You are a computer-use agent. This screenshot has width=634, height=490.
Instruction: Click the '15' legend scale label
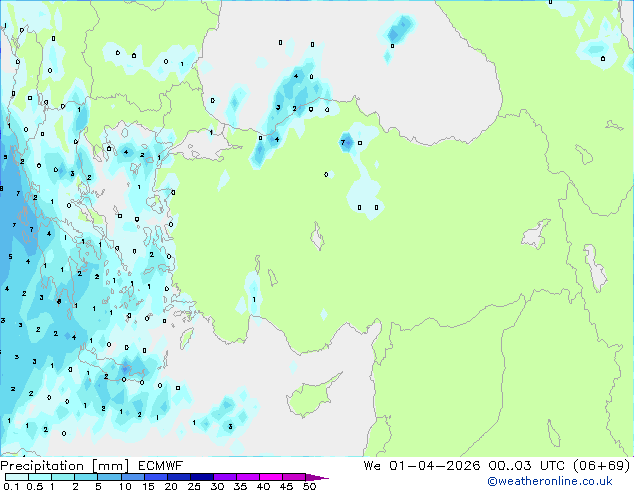click(148, 486)
